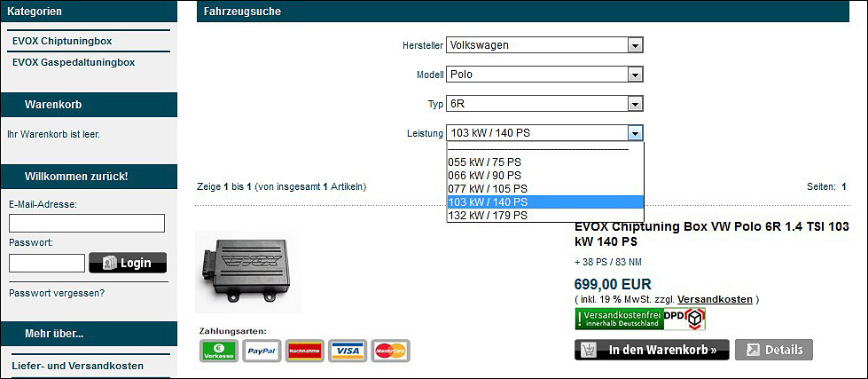This screenshot has width=868, height=379.
Task: Open EVOX Gaspedaltuningbox category
Action: pos(74,62)
